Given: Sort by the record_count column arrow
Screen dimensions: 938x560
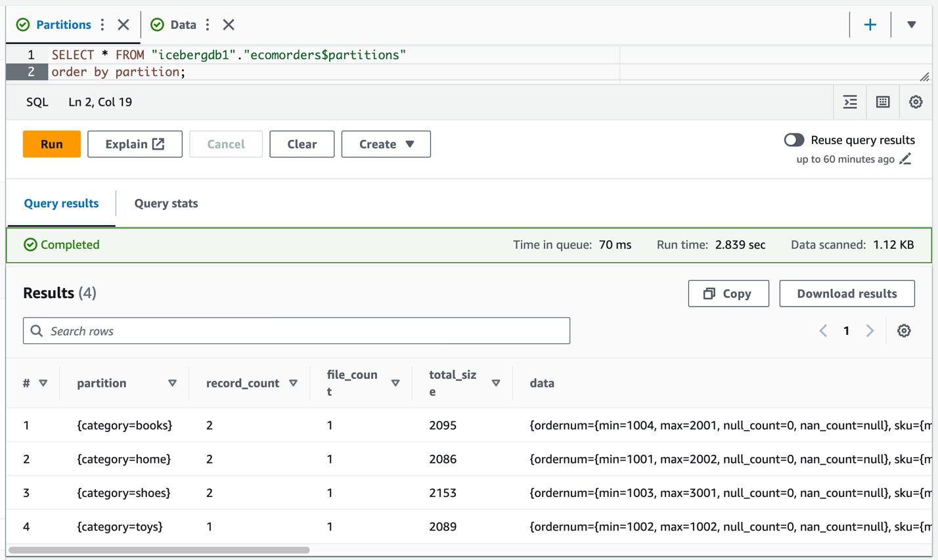Looking at the screenshot, I should pyautogui.click(x=293, y=383).
